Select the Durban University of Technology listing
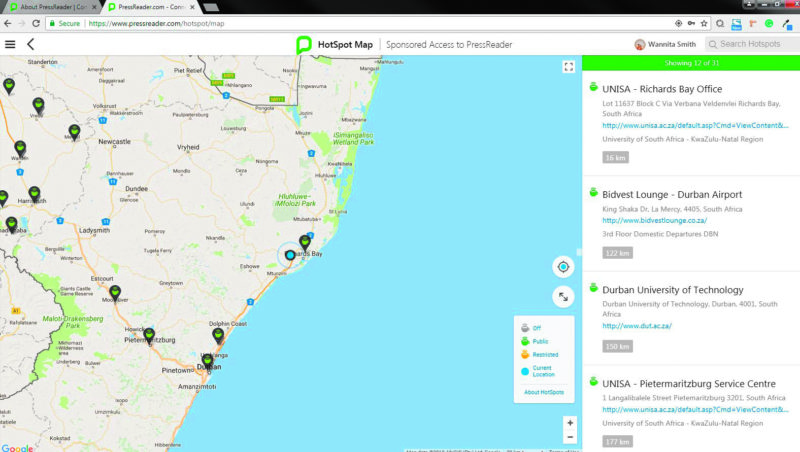800x452 pixels. coord(672,290)
